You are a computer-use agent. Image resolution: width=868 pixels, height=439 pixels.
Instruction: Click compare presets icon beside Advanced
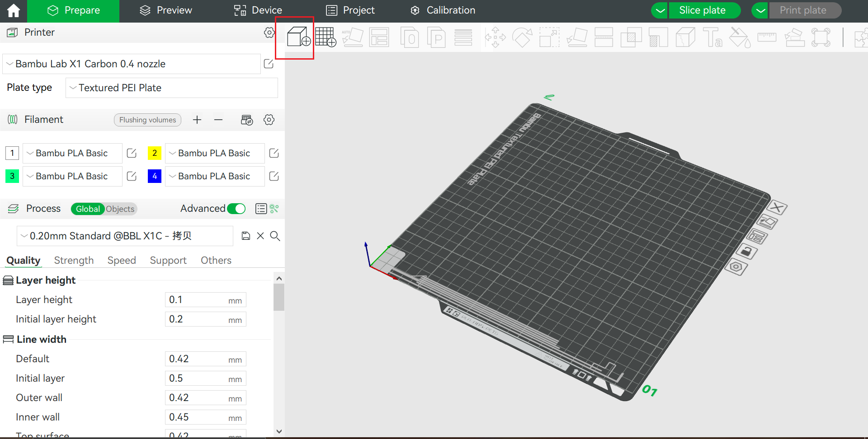(x=274, y=208)
